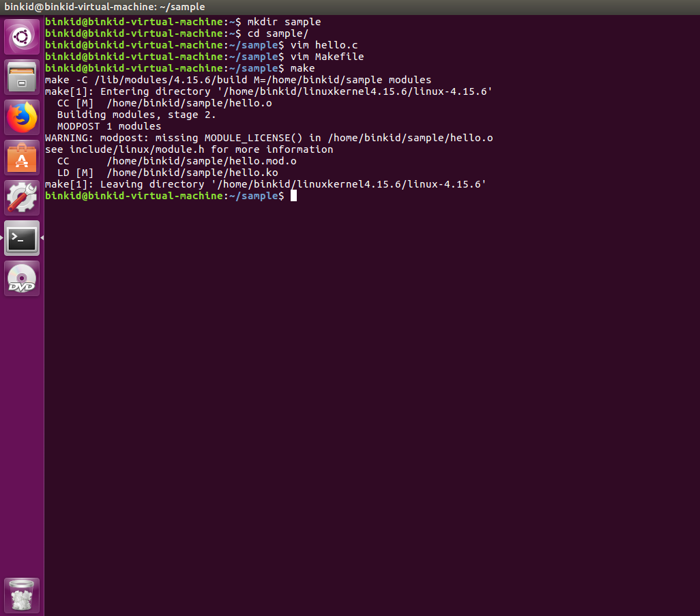Image resolution: width=700 pixels, height=616 pixels.
Task: Click the 'make[1]: Entering directory' line
Action: 268,91
